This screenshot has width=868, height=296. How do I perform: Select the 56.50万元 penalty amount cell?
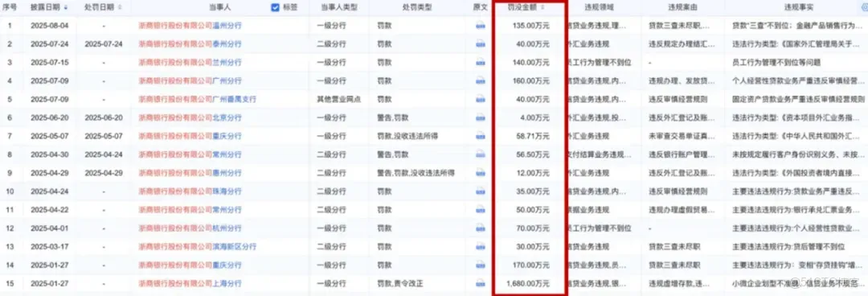pos(534,154)
